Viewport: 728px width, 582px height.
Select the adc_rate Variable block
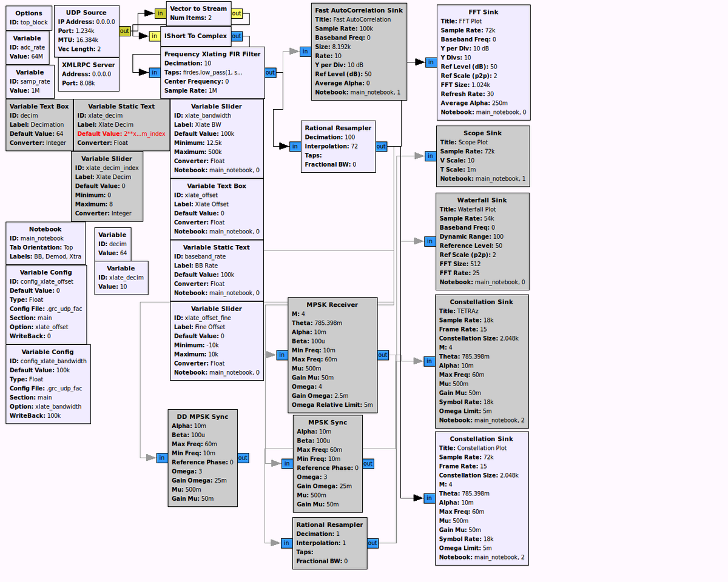27,47
